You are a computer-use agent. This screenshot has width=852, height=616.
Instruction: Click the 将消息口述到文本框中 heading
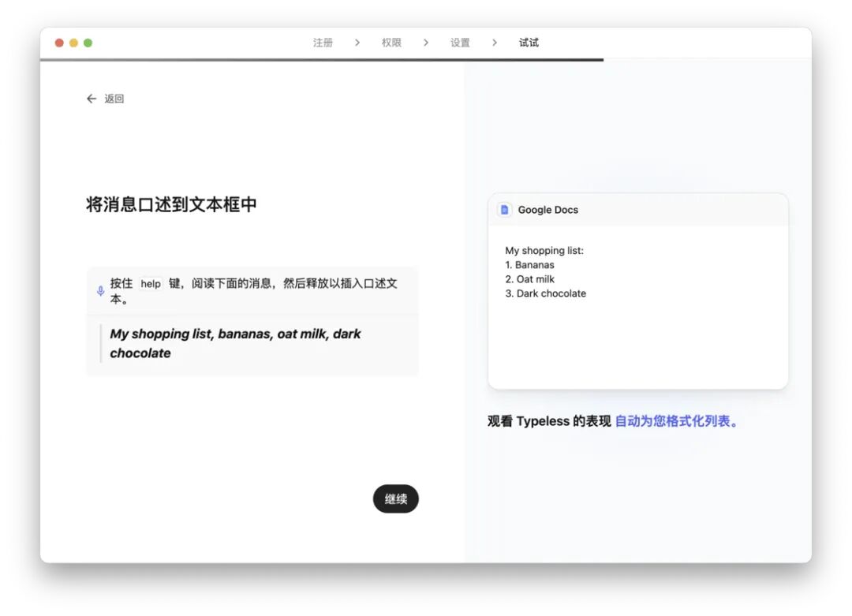[x=171, y=204]
